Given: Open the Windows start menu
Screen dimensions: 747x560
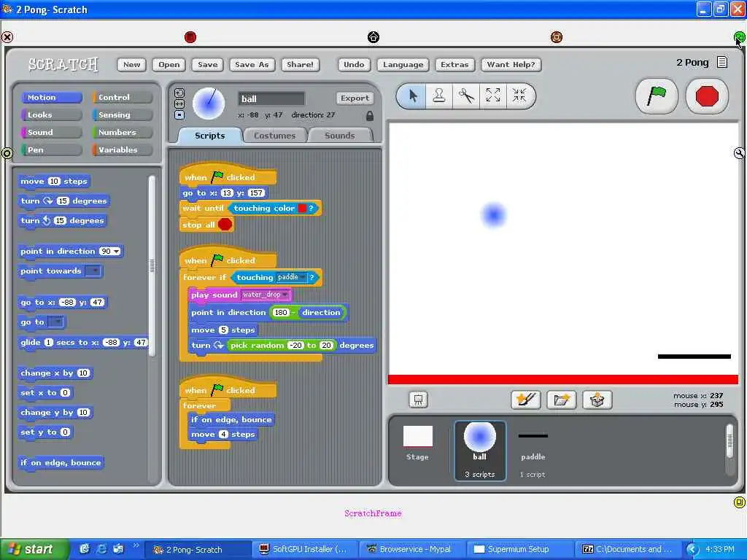Looking at the screenshot, I should pos(34,549).
